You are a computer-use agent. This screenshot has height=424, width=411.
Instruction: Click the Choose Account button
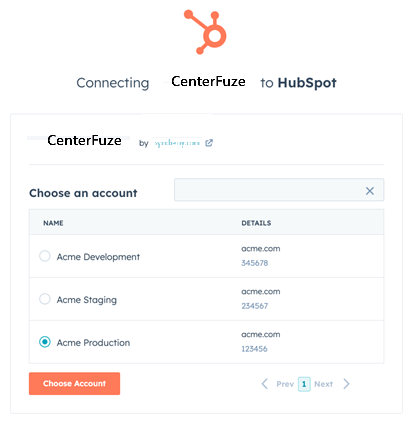click(x=74, y=384)
